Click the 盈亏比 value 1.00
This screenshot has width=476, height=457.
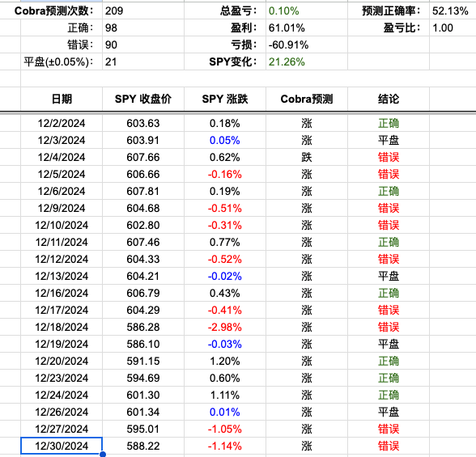[x=443, y=28]
